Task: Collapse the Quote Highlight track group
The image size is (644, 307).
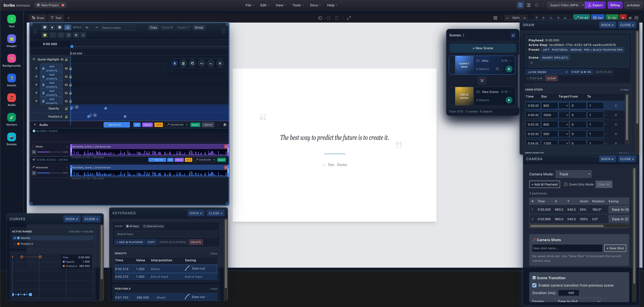Action: (34, 60)
